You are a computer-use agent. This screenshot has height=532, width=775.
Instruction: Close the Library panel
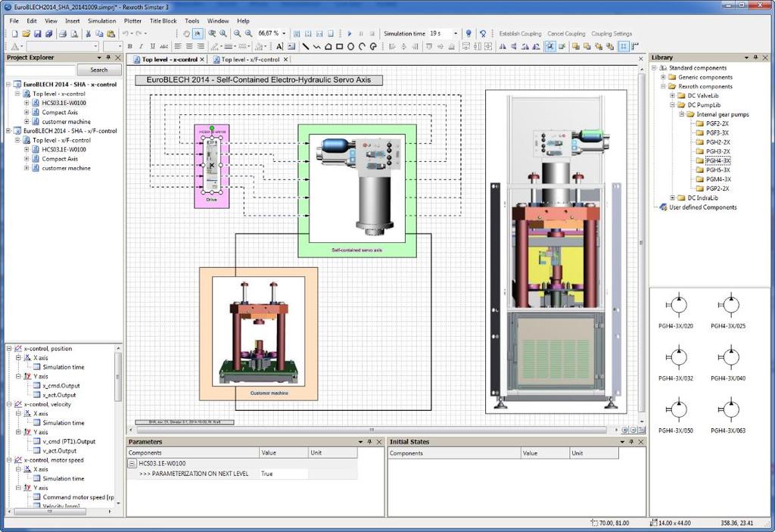[765, 58]
